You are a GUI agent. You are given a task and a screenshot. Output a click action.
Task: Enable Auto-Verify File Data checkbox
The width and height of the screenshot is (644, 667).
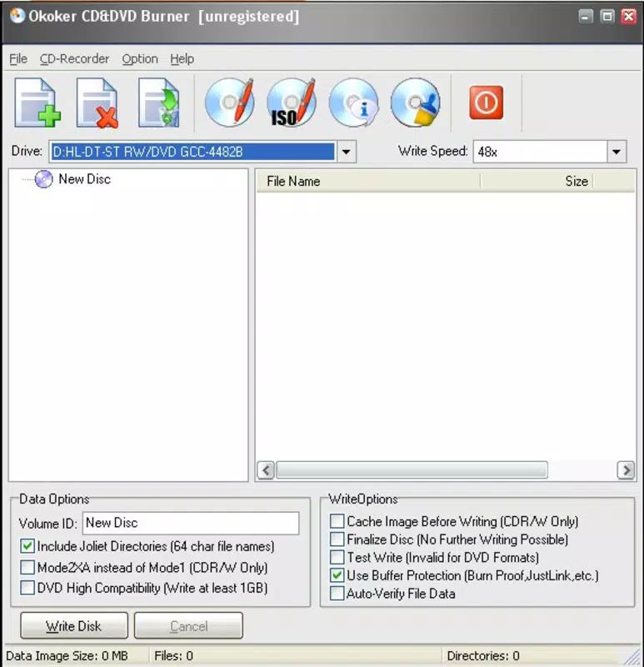click(337, 594)
